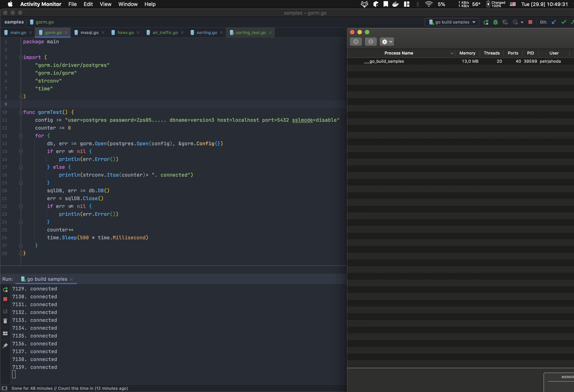Open the profiler dropdown arrow
574x392 pixels.
point(522,22)
